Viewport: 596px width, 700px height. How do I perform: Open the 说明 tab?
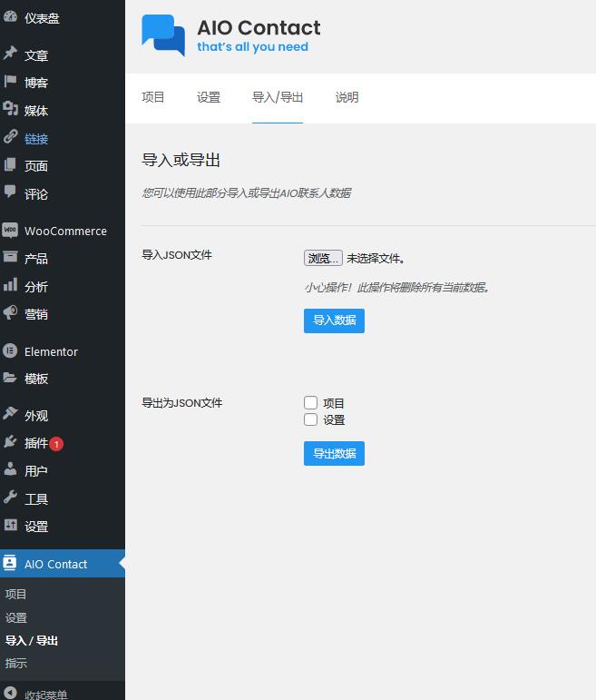(x=347, y=97)
